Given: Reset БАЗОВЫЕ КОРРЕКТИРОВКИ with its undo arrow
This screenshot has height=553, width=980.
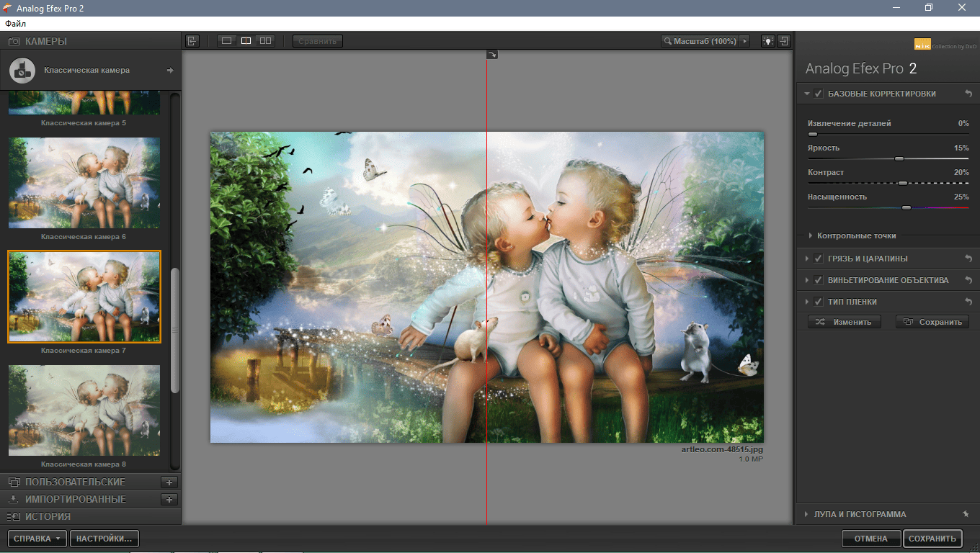Looking at the screenshot, I should 968,94.
